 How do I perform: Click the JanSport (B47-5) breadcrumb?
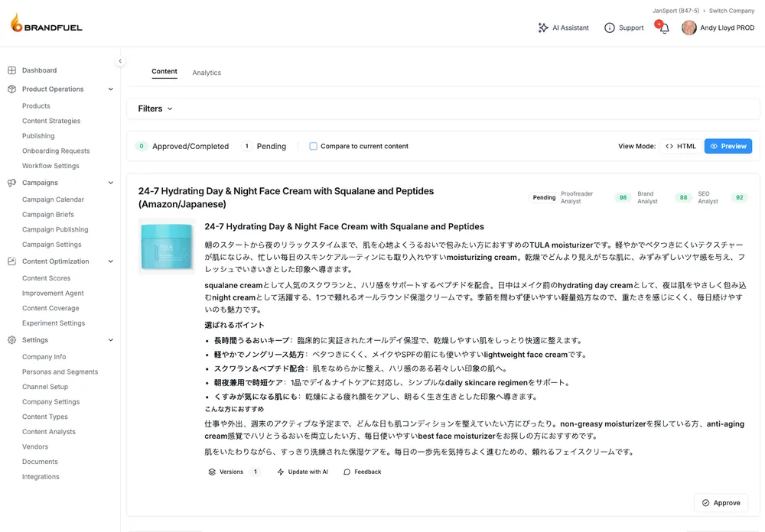[x=675, y=11]
